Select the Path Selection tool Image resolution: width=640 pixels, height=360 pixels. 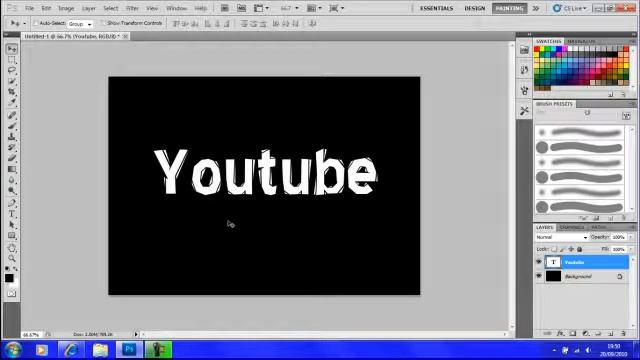12,224
